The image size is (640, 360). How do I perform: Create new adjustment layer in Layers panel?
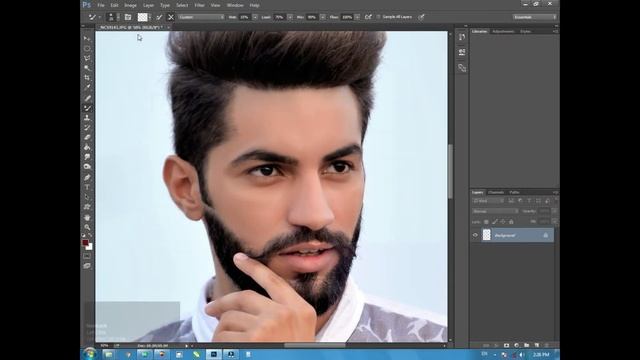pos(516,345)
